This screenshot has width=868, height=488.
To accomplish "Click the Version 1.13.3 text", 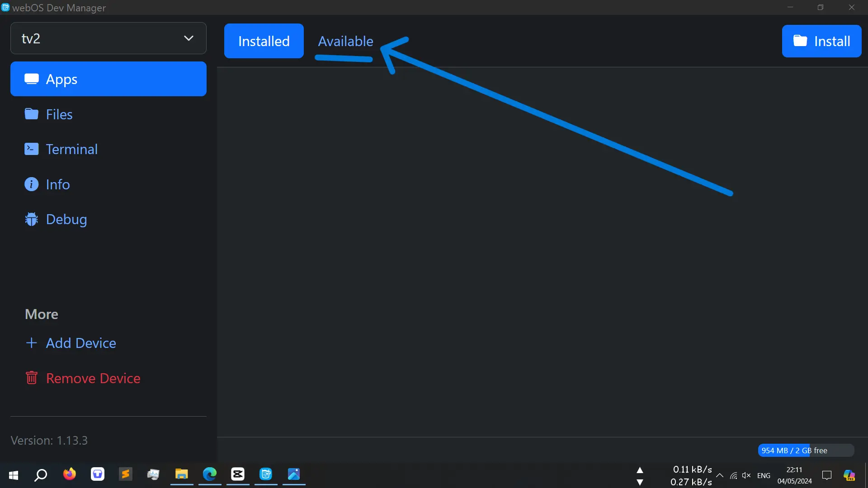I will pyautogui.click(x=49, y=441).
